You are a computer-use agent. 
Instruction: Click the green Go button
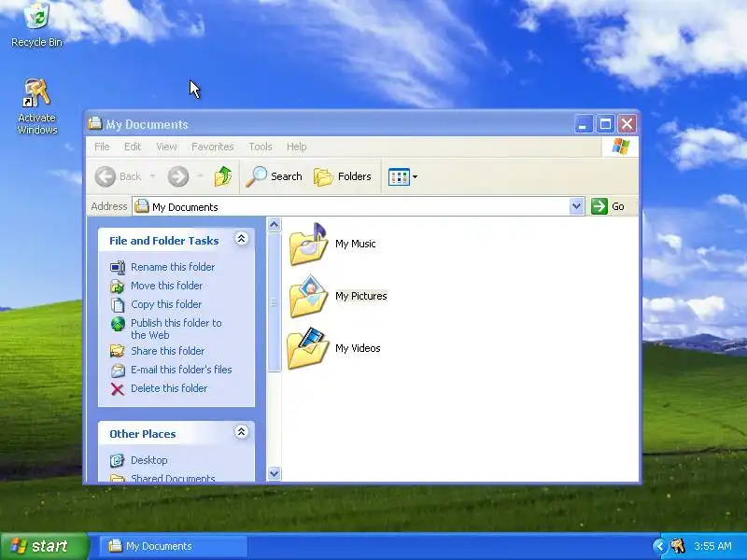608,206
